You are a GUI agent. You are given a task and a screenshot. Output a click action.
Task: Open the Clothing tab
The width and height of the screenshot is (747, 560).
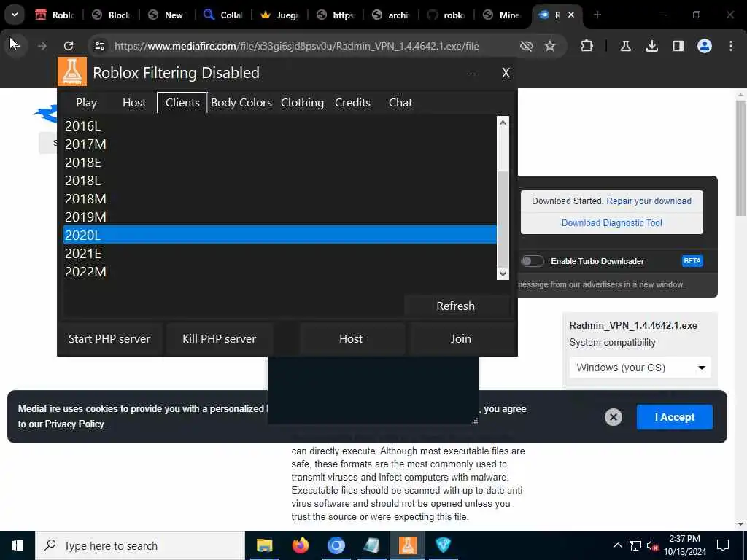tap(303, 102)
